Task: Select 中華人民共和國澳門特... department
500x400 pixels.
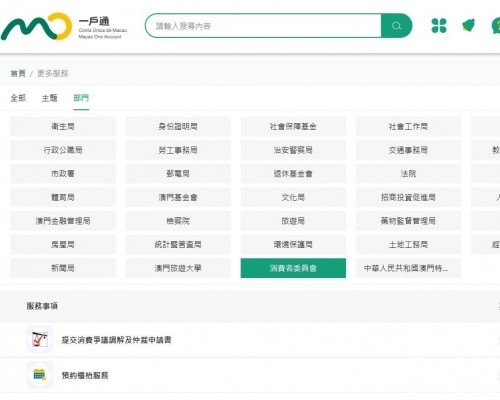Action: coord(408,268)
